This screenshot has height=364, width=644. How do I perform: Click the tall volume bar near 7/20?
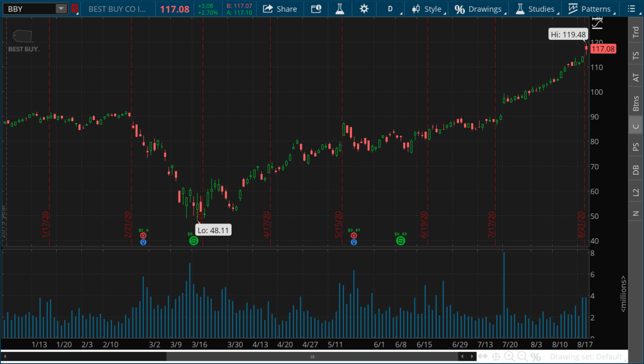[504, 295]
